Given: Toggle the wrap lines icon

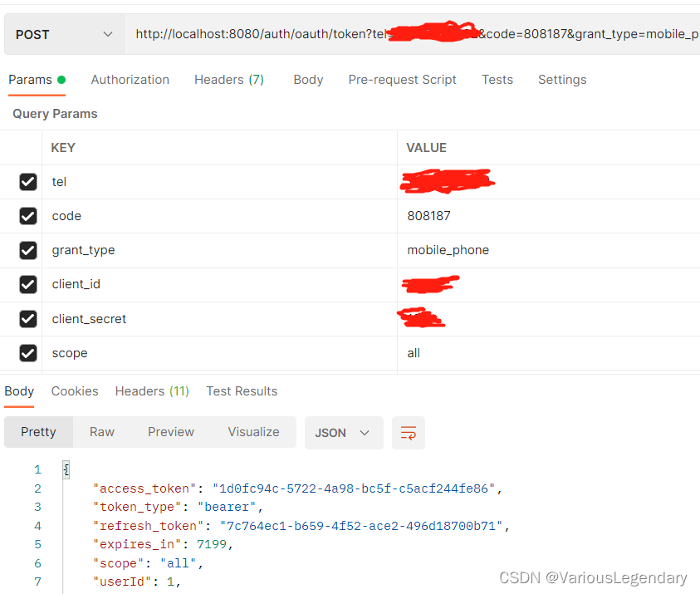Looking at the screenshot, I should [x=409, y=433].
